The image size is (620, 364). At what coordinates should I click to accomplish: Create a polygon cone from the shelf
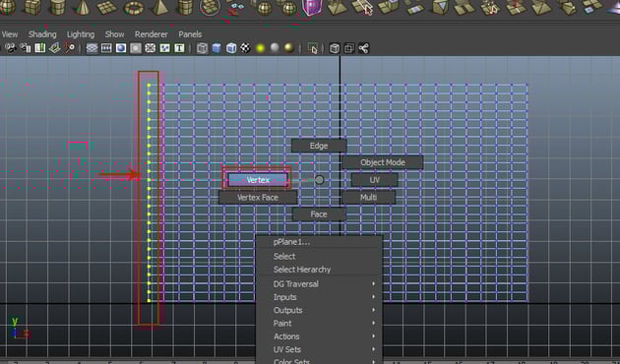tap(83, 7)
